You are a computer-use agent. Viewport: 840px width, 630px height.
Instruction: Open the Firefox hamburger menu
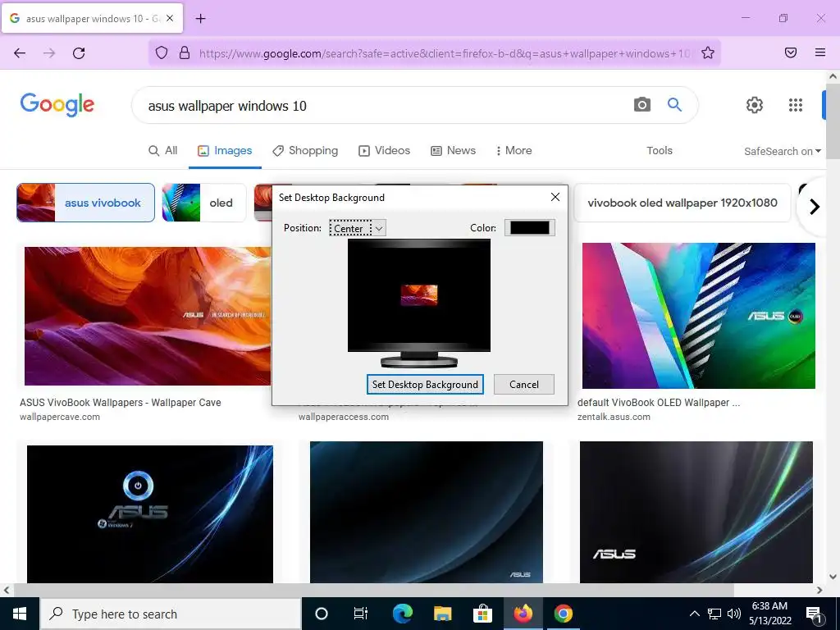click(x=820, y=52)
